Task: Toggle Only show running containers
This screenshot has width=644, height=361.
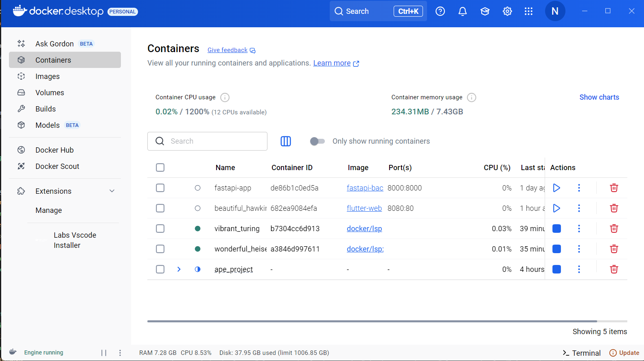Action: [x=317, y=141]
